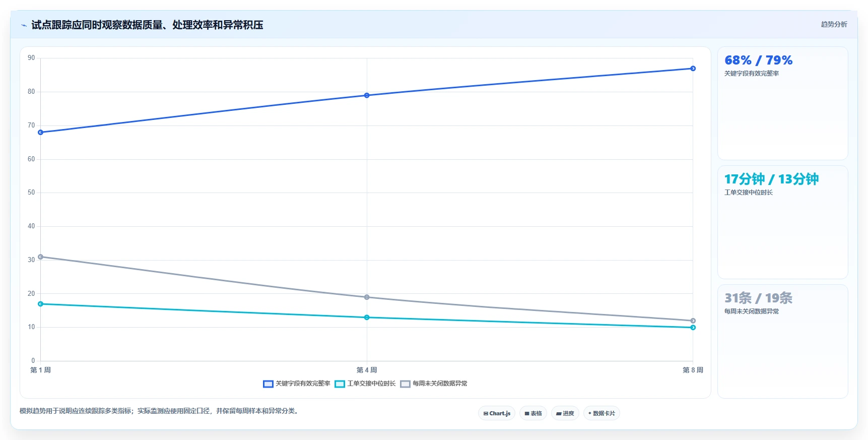Select the blue data point at 第 8 周
The image size is (868, 440).
click(x=693, y=69)
